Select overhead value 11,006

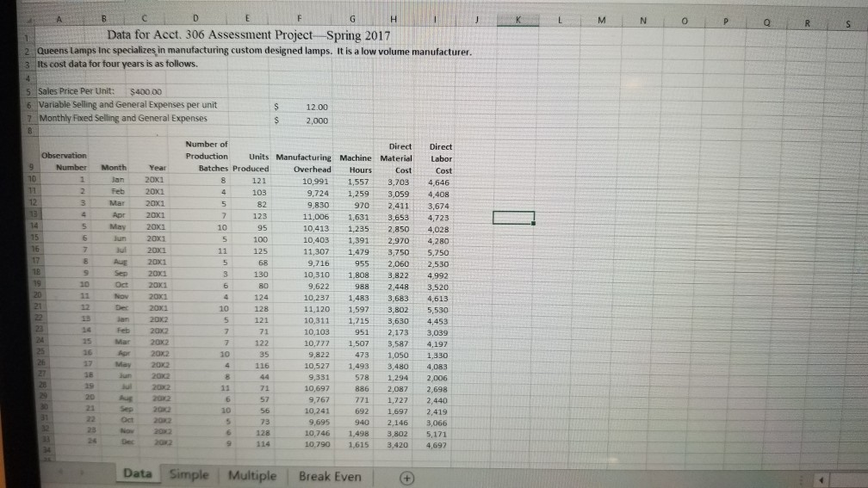coord(315,217)
